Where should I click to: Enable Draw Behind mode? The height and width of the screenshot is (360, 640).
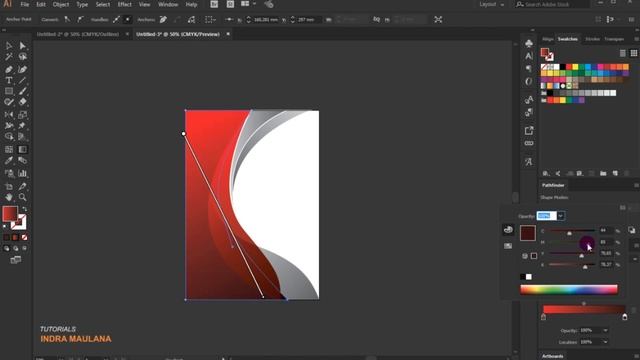coord(16,248)
